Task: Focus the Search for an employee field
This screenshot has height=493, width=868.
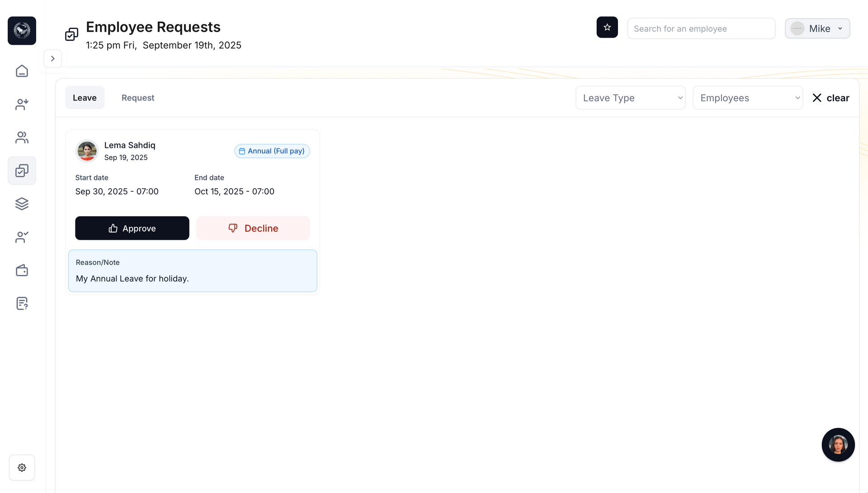Action: click(701, 28)
